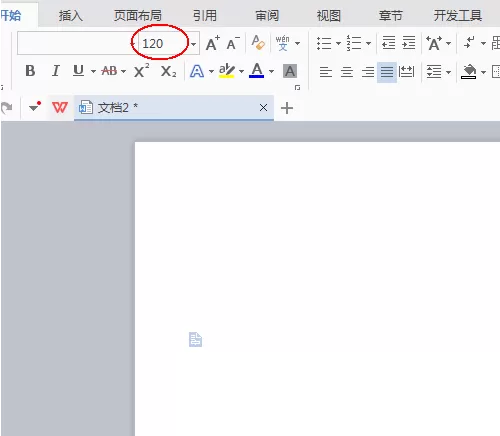Open the 页面布局 tab
500x436 pixels.
click(x=138, y=15)
